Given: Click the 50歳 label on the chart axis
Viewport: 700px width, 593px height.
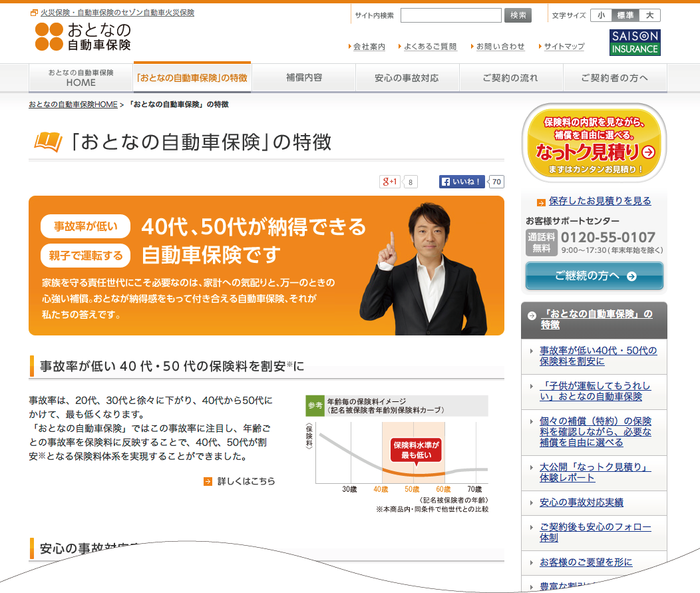Looking at the screenshot, I should coord(412,489).
